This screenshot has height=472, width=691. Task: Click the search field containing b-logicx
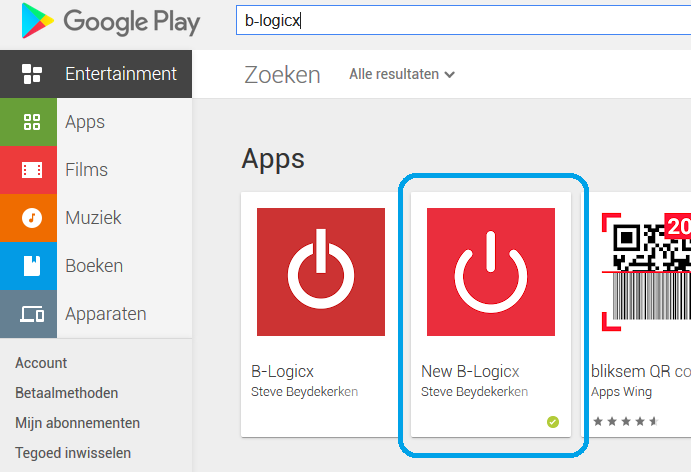464,20
